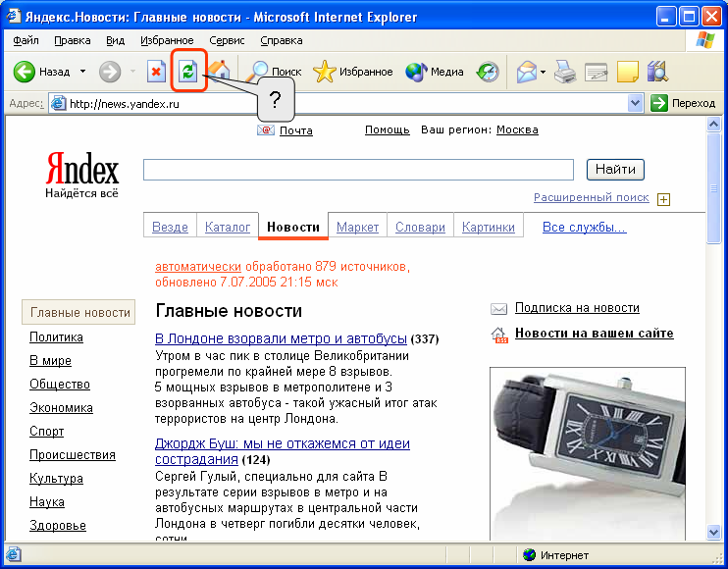This screenshot has width=728, height=569.
Task: Print the page with printer icon
Action: (x=565, y=72)
